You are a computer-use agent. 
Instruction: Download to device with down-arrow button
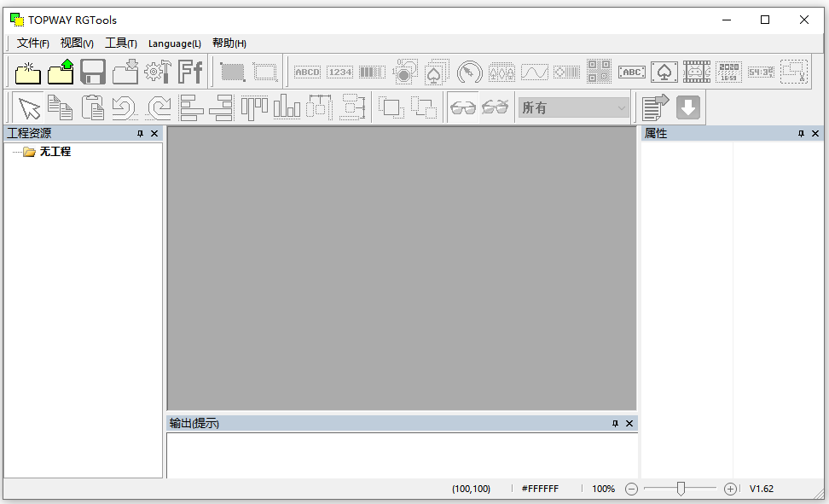point(687,108)
